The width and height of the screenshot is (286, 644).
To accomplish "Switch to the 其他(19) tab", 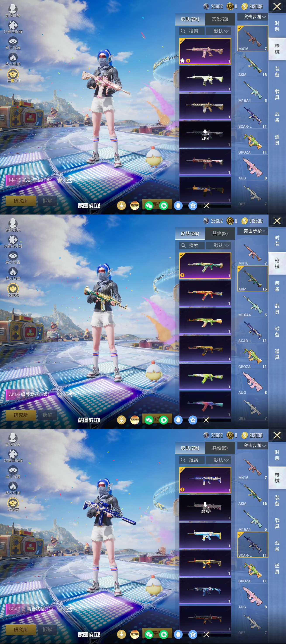I will click(220, 448).
